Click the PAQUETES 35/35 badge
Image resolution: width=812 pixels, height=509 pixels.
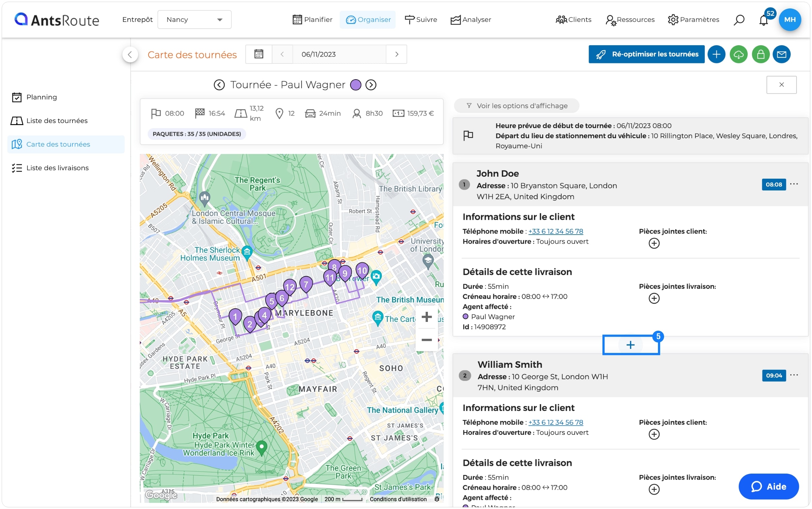(x=197, y=134)
